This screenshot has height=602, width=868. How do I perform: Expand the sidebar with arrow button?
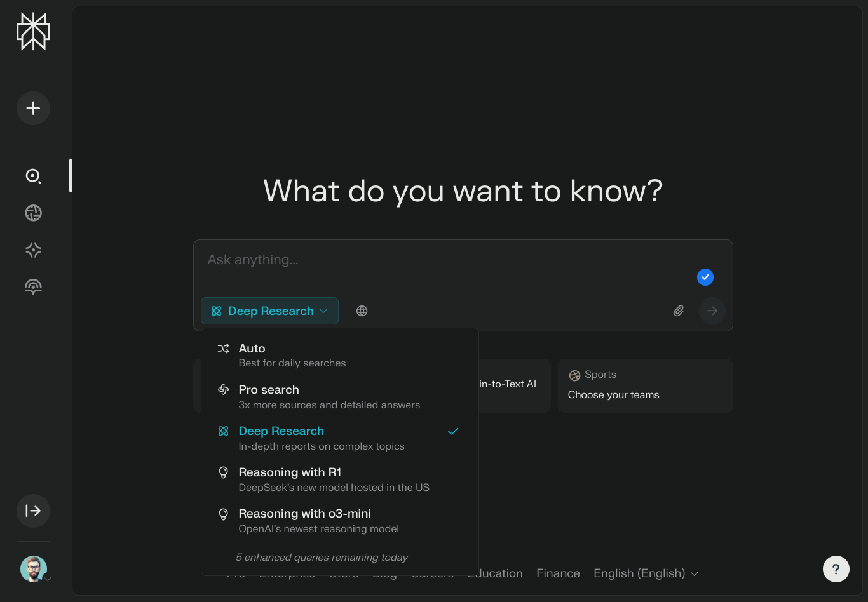[33, 511]
